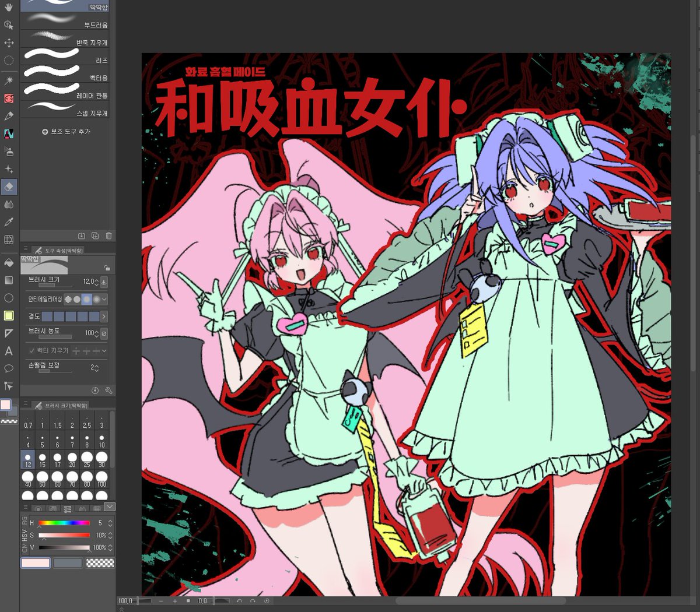Select the Text tool
This screenshot has height=612, width=700.
(8, 350)
